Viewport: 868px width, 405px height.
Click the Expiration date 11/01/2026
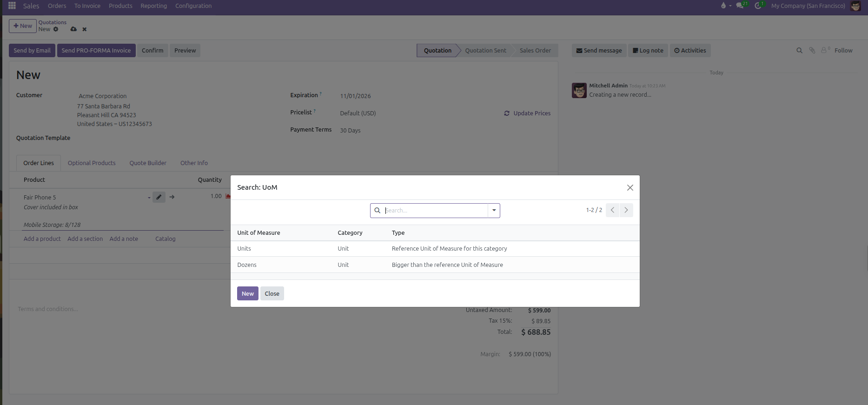pos(355,96)
